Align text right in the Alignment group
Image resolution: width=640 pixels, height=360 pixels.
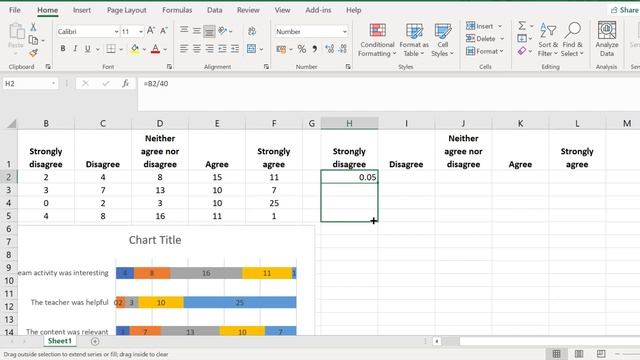tap(209, 49)
